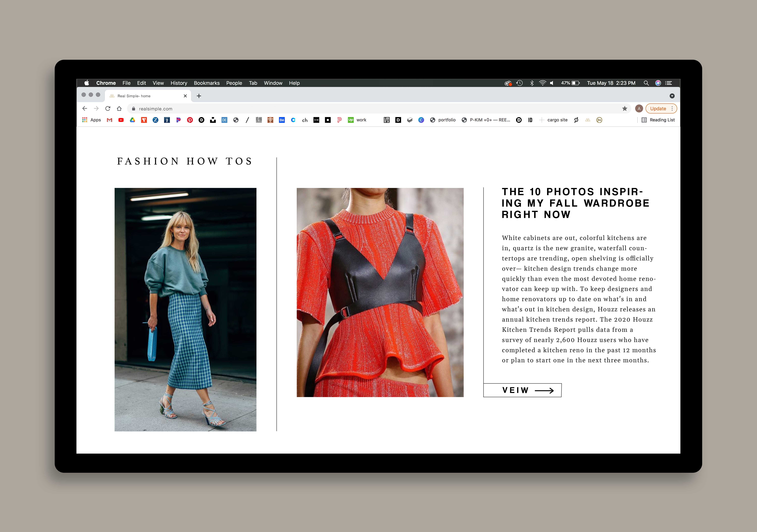Select the Real Simple- home tab
Screen dimensions: 757x532
point(148,96)
